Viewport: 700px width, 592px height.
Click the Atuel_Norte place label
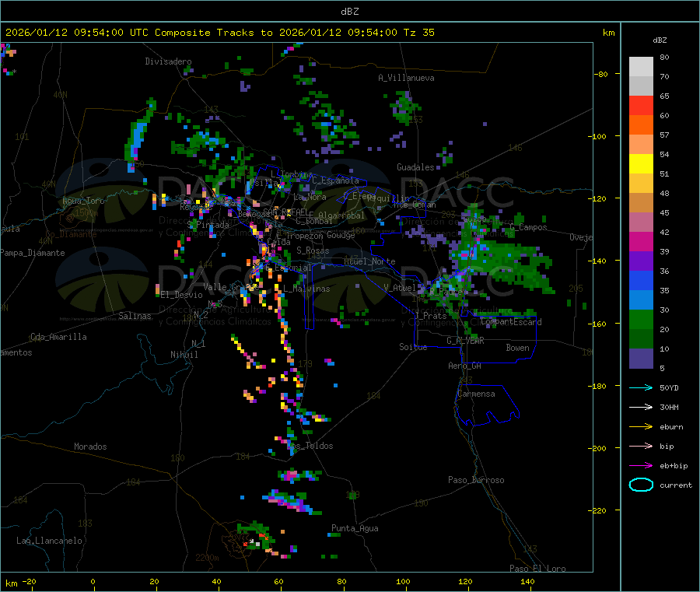(369, 261)
